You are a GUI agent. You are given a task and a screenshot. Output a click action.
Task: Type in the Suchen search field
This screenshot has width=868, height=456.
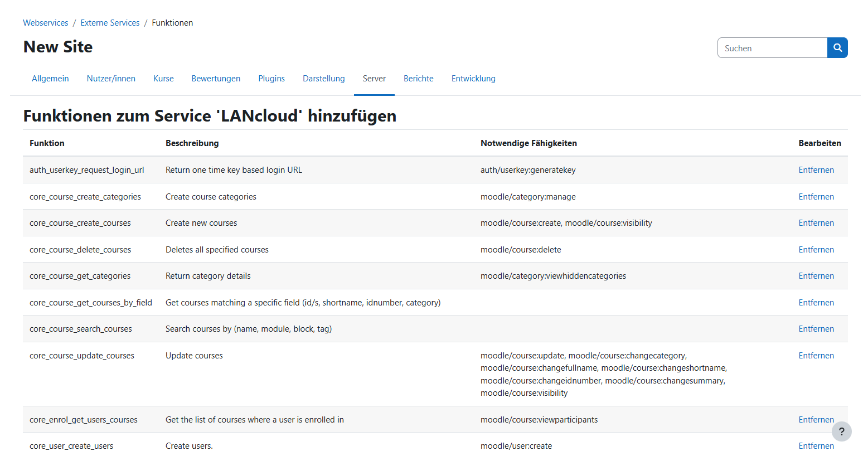pos(772,48)
